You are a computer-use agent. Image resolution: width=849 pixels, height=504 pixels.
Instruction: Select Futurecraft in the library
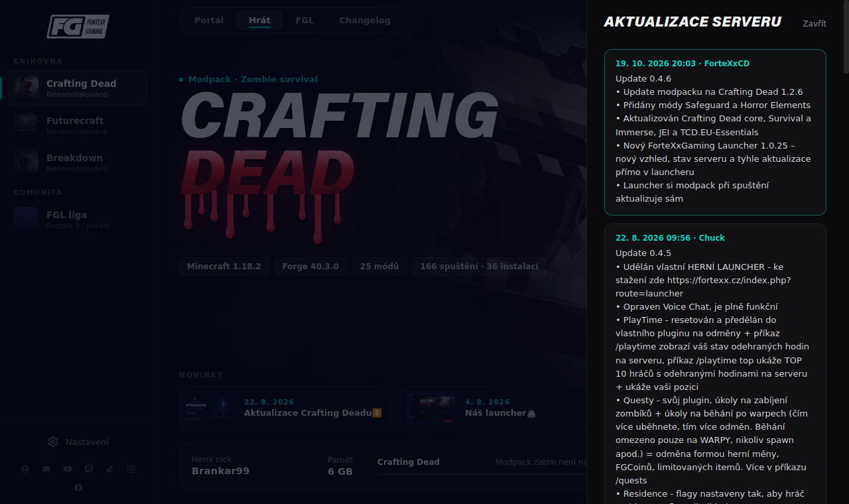pos(78,125)
